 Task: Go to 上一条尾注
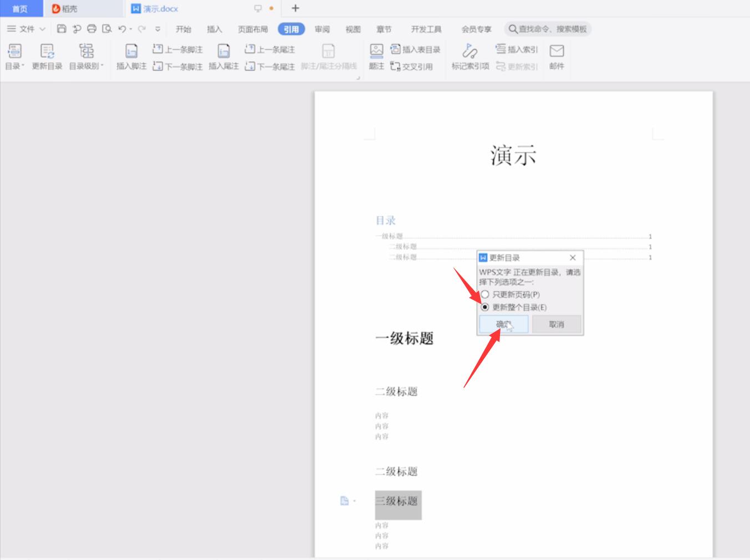point(269,49)
